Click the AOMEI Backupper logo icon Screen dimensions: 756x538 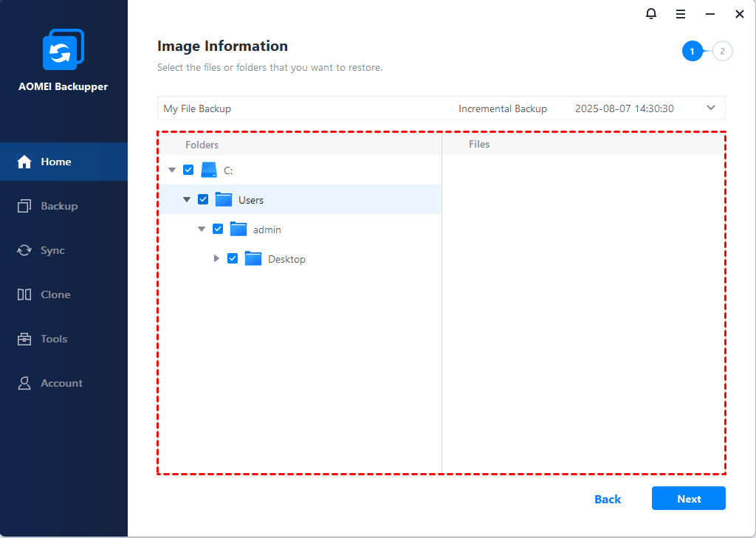pyautogui.click(x=63, y=51)
